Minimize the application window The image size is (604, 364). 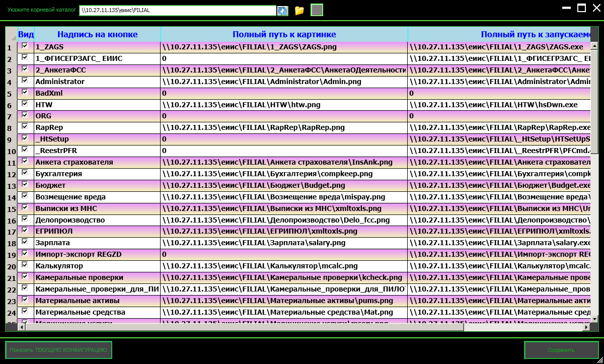tap(567, 8)
